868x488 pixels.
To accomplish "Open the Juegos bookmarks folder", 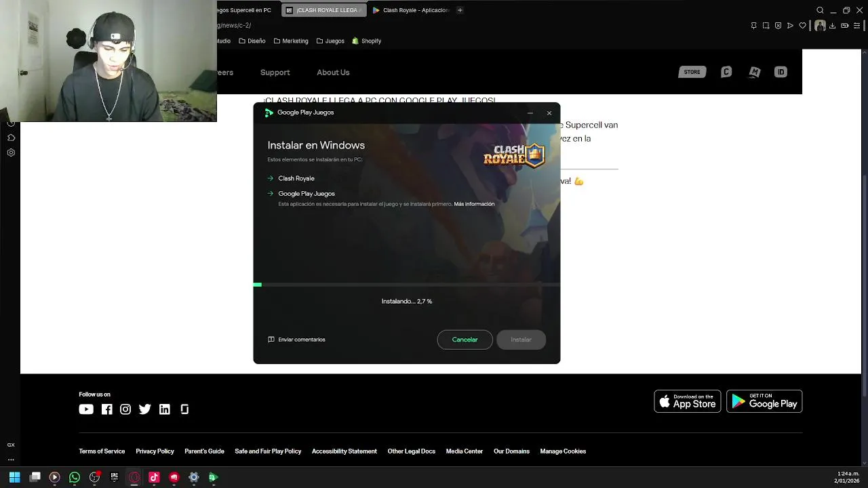I will [330, 41].
